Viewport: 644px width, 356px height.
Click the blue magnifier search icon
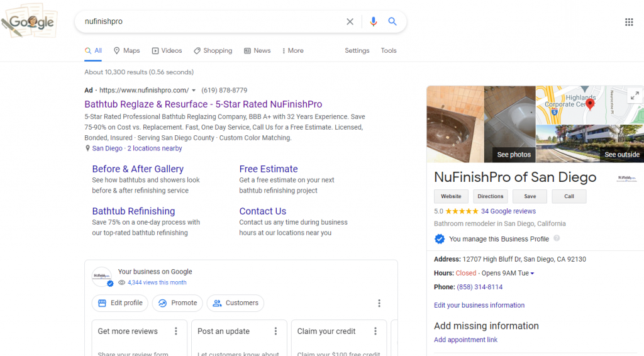click(x=392, y=21)
